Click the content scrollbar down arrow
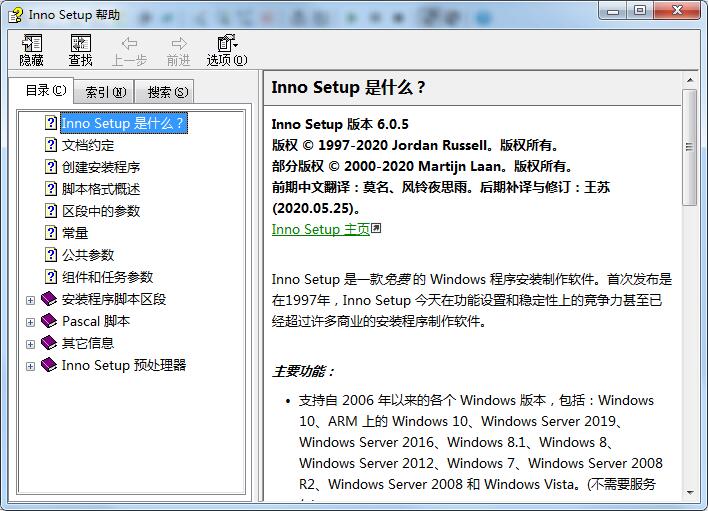This screenshot has height=511, width=708. (x=689, y=492)
